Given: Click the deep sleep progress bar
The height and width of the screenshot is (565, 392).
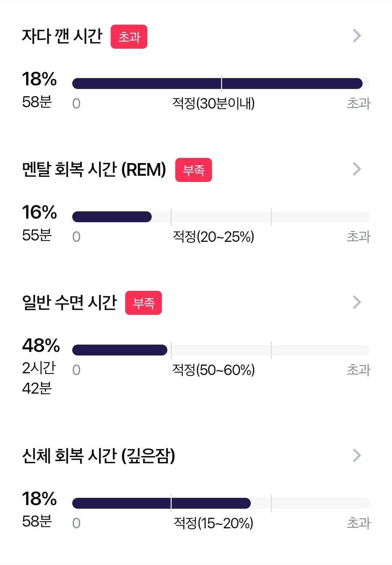Looking at the screenshot, I should (x=221, y=503).
